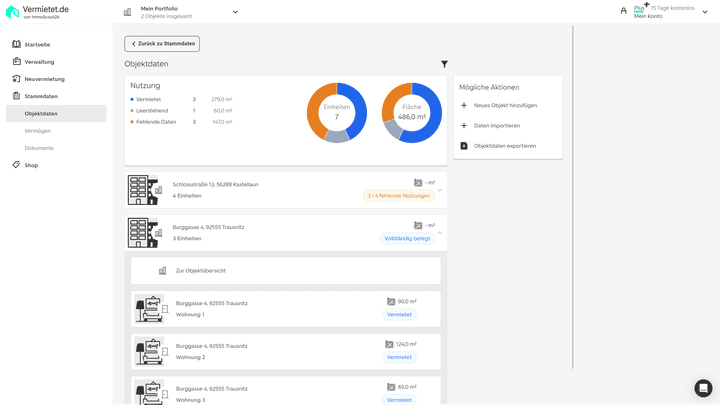Click the Verwaltung sidebar icon

(x=17, y=61)
